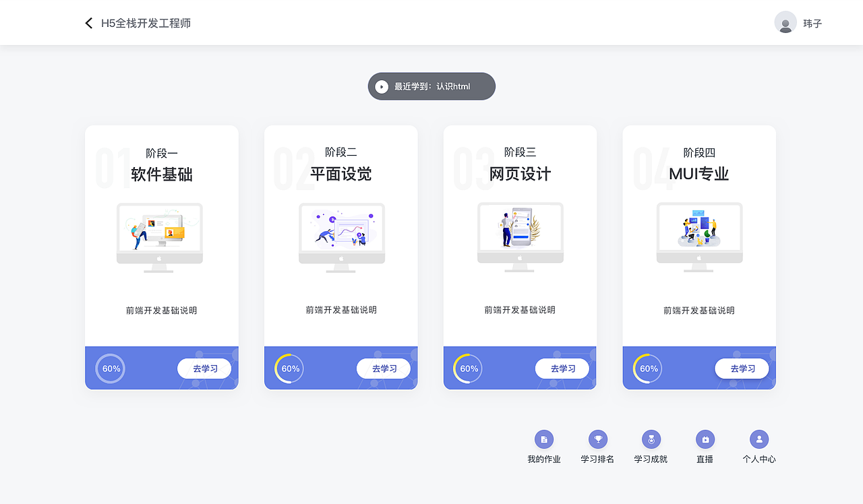
Task: Open the 直播 live streaming icon
Action: (705, 439)
